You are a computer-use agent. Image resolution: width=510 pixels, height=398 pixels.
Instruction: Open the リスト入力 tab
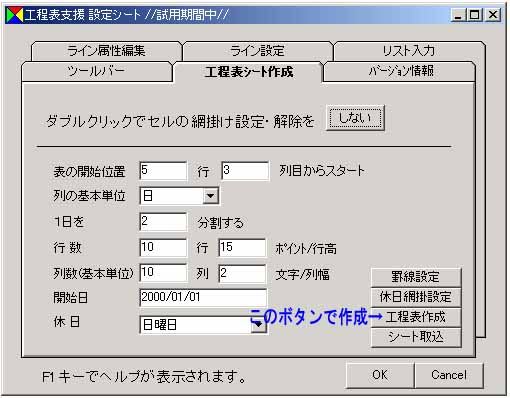(409, 51)
